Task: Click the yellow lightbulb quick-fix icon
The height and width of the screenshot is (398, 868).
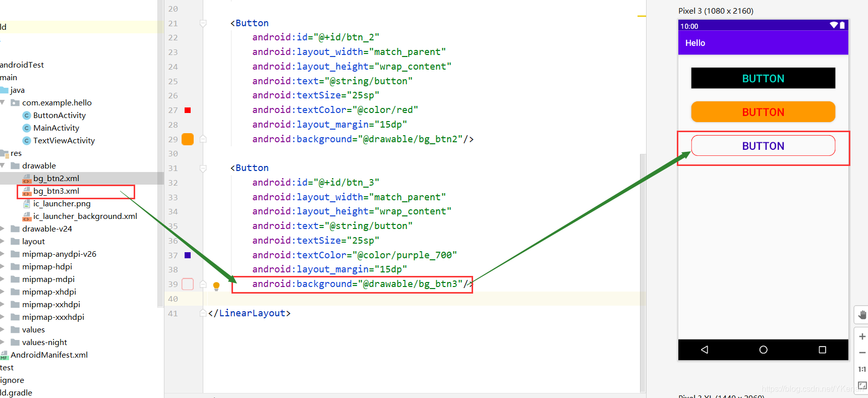Action: point(216,286)
